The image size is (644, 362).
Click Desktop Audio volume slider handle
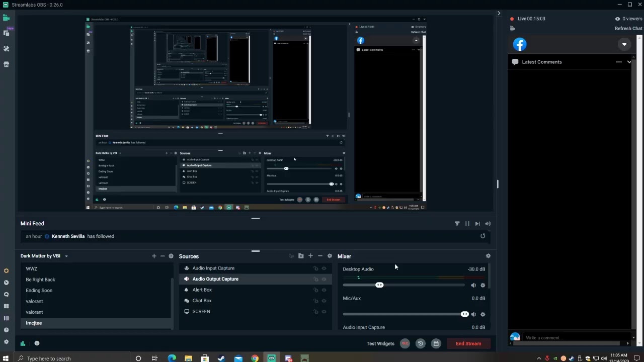point(379,285)
